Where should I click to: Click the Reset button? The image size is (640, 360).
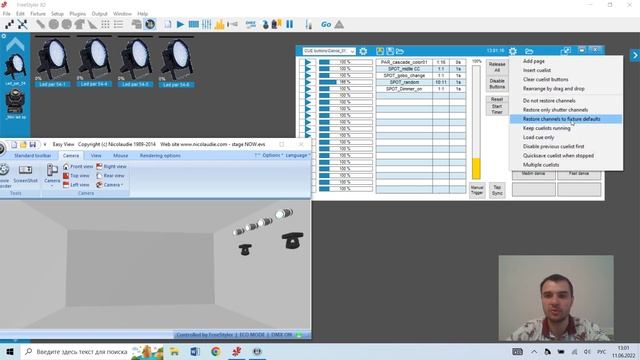coord(497,99)
